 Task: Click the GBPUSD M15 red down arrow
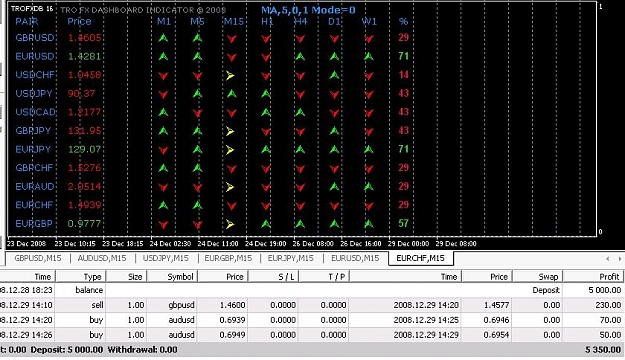coord(232,39)
